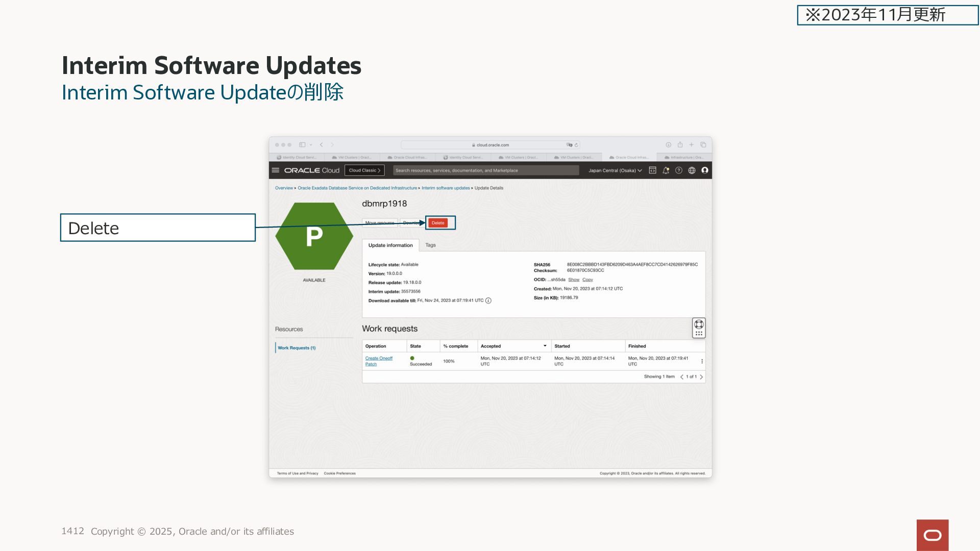Click the support lifebuoy help widget
Viewport: 980px width, 551px height.
[x=699, y=324]
